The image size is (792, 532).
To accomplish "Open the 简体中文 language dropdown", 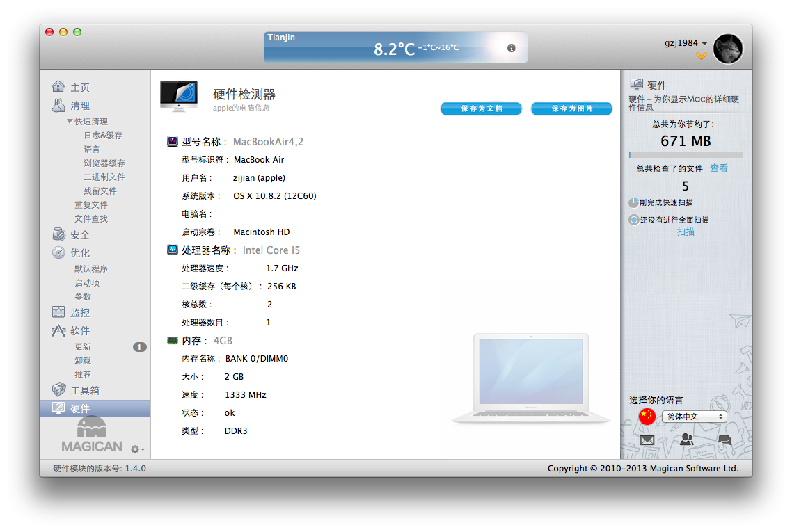I will pos(694,417).
